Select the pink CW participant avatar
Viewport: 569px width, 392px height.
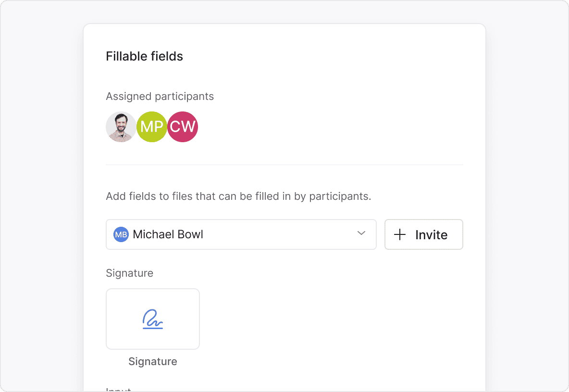point(183,127)
